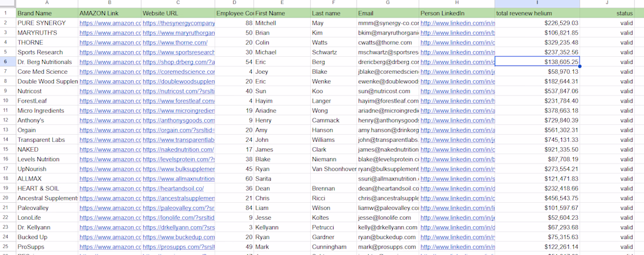Click the total revenew helium header cell

pos(537,13)
